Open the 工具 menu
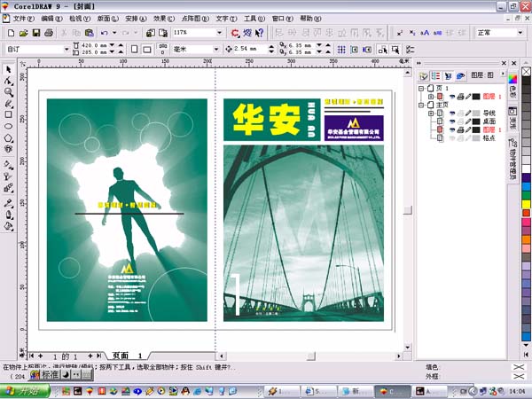 pos(254,19)
